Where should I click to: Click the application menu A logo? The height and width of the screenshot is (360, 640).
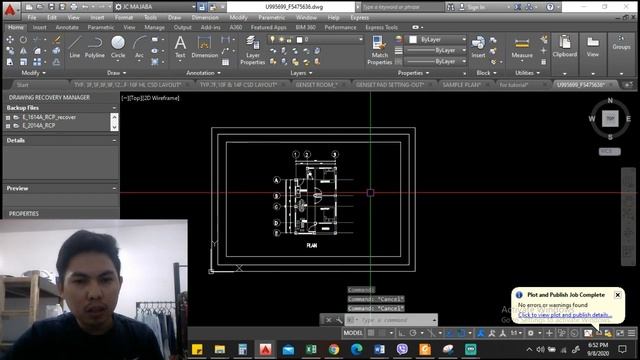pyautogui.click(x=10, y=9)
